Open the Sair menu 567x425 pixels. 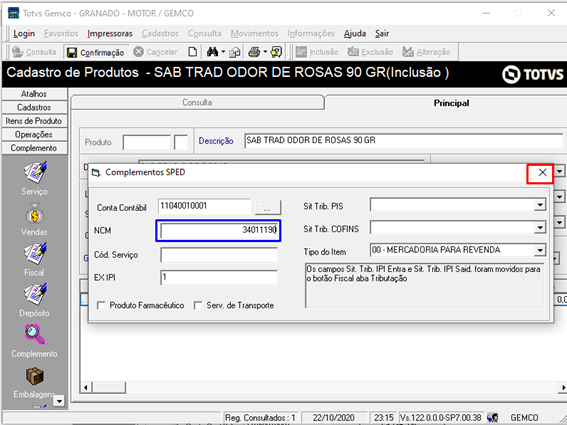tap(382, 34)
